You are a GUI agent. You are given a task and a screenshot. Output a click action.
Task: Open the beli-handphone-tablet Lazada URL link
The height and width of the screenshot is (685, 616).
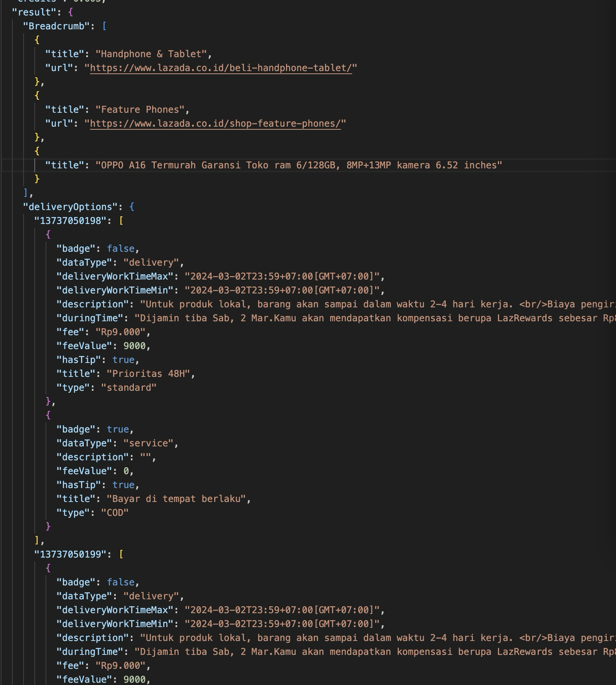221,68
